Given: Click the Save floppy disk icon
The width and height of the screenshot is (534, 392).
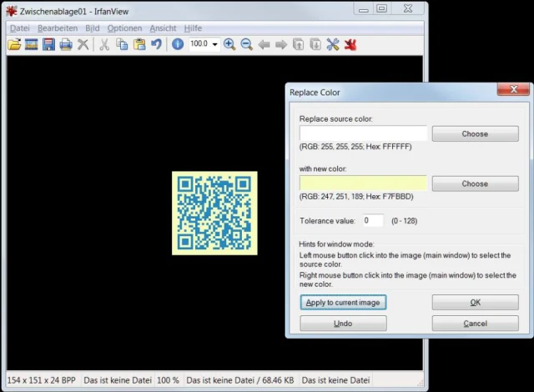Looking at the screenshot, I should coord(48,44).
